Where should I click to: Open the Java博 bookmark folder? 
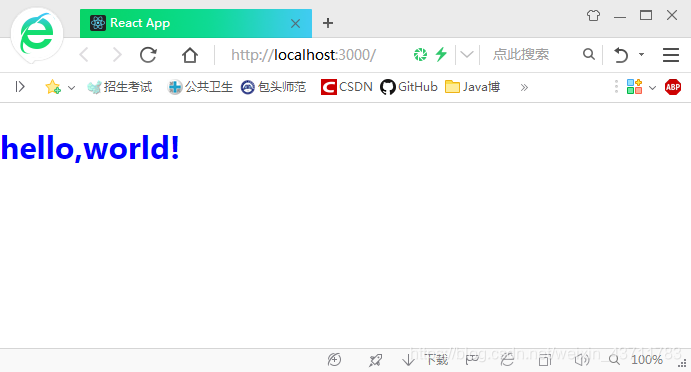click(472, 87)
